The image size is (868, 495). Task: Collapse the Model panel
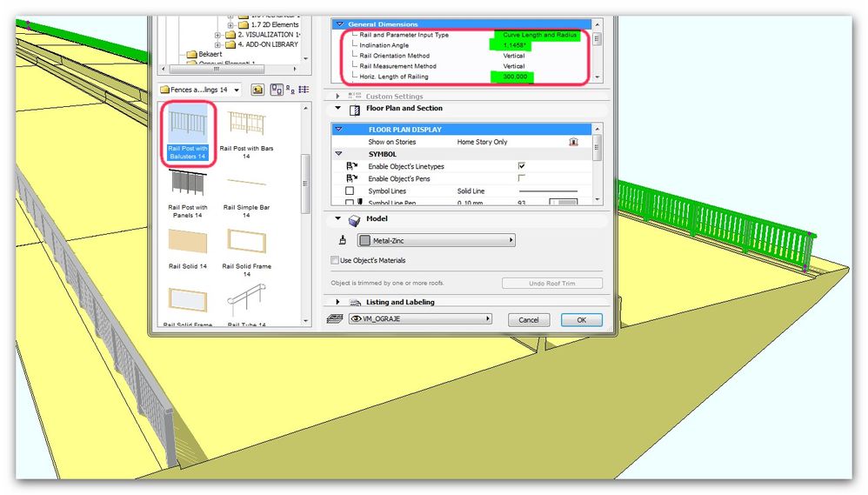[337, 218]
